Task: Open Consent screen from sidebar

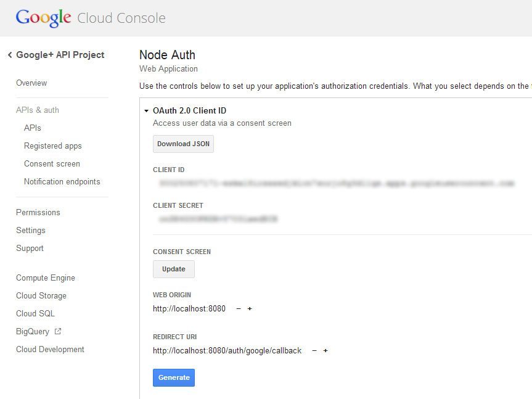Action: (52, 163)
